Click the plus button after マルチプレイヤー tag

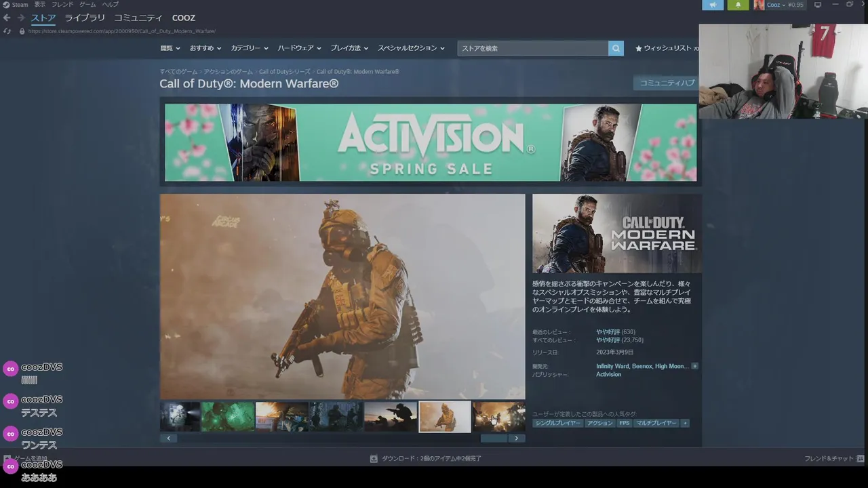[x=685, y=423]
